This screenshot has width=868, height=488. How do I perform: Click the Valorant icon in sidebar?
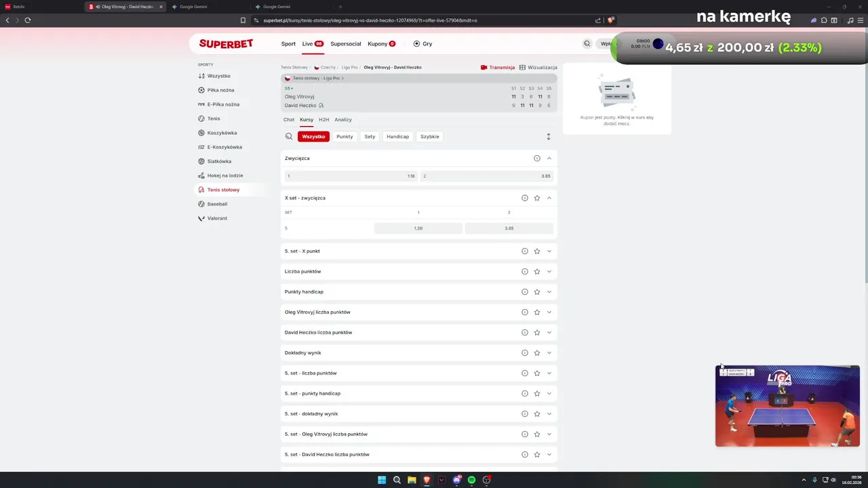201,218
